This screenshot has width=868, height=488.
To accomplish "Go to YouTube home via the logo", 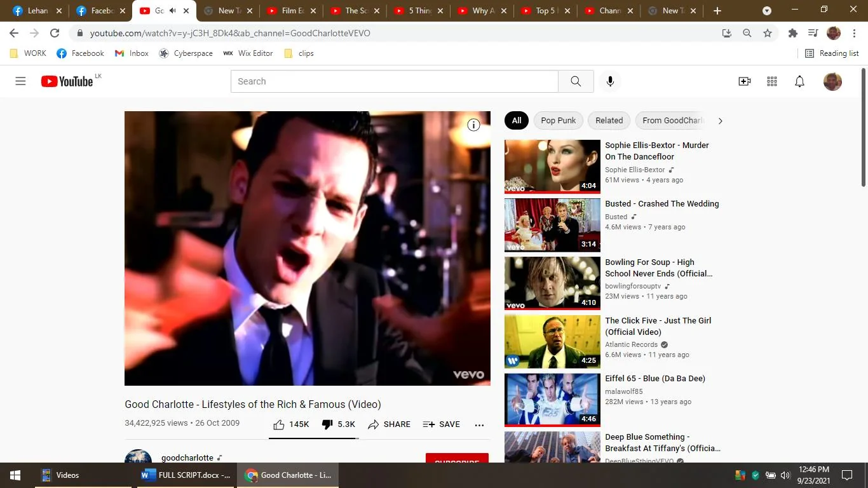I will pyautogui.click(x=67, y=81).
